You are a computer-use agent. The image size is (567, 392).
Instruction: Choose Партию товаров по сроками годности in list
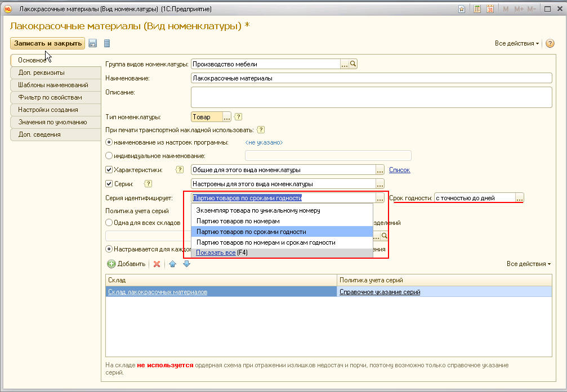[x=282, y=232]
